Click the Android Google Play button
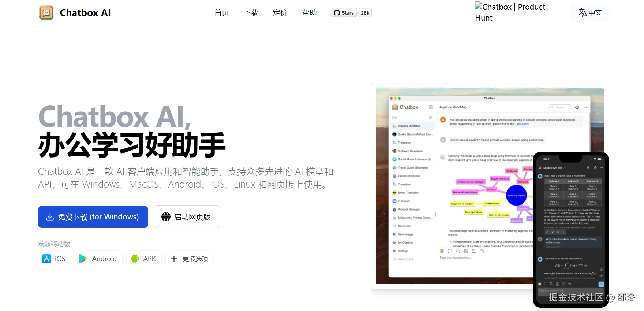 coord(98,259)
